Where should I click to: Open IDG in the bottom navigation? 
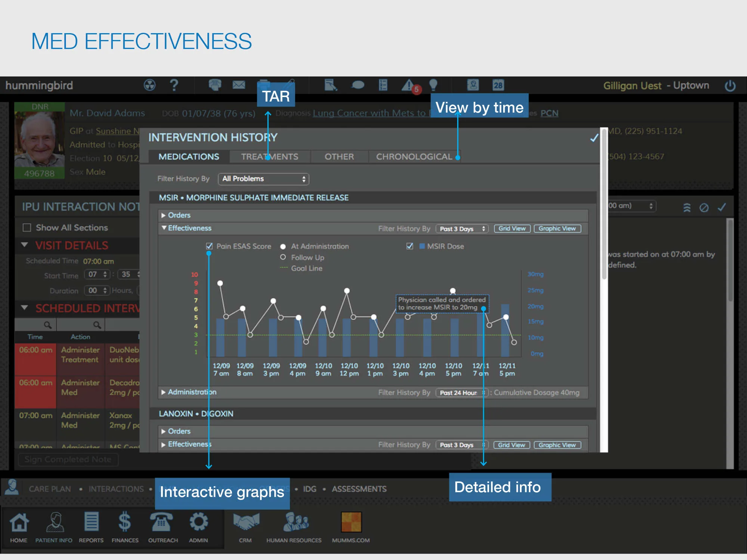click(310, 489)
